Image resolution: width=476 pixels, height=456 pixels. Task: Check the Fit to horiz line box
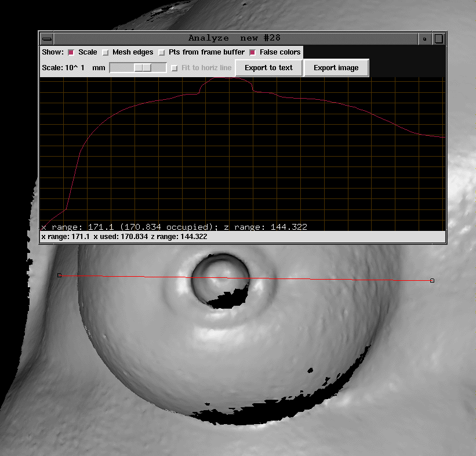coord(174,68)
